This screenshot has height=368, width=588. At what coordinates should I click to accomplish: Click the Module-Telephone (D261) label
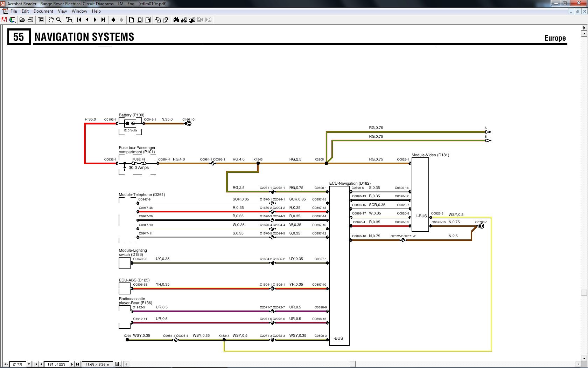(x=142, y=195)
